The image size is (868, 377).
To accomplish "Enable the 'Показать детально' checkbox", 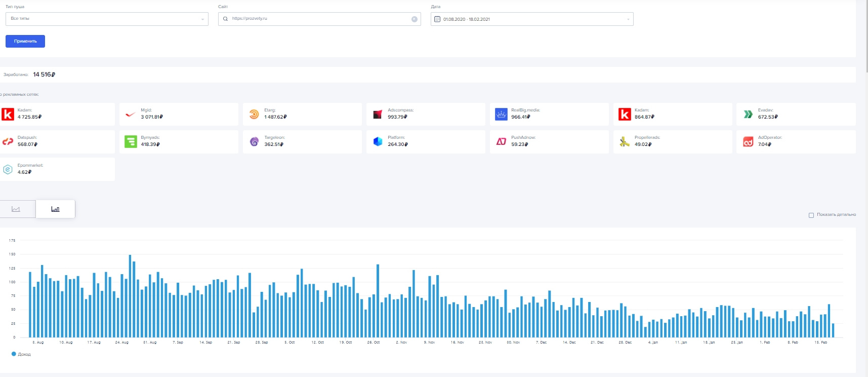I will coord(811,215).
